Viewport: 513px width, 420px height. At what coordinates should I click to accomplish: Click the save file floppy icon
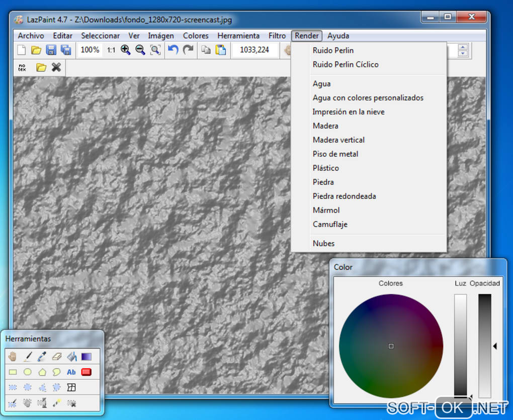51,50
